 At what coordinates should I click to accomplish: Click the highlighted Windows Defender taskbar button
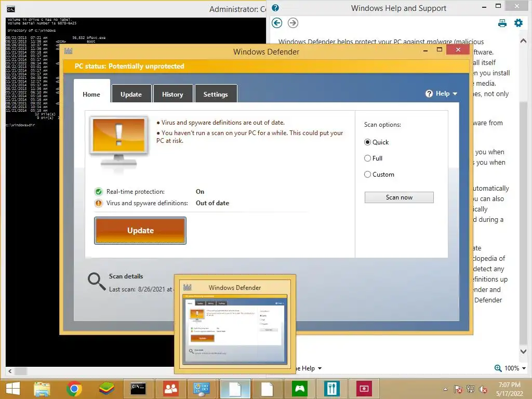pos(235,389)
